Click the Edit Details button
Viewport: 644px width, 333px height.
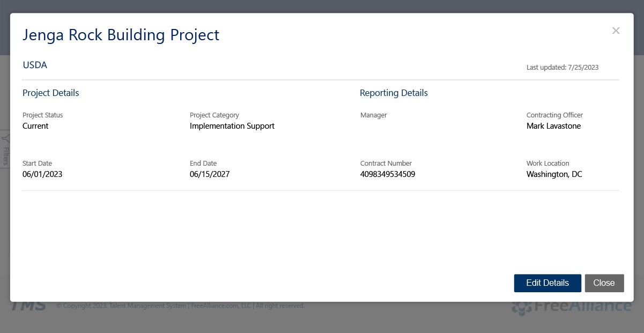[547, 283]
